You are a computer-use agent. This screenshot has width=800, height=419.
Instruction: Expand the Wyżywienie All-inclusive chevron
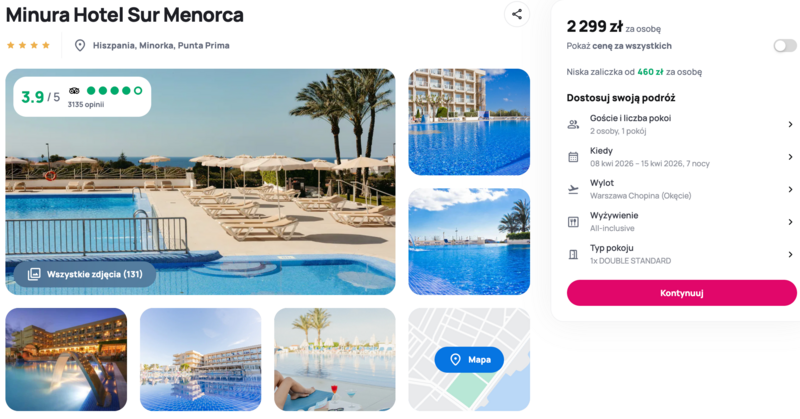click(790, 222)
